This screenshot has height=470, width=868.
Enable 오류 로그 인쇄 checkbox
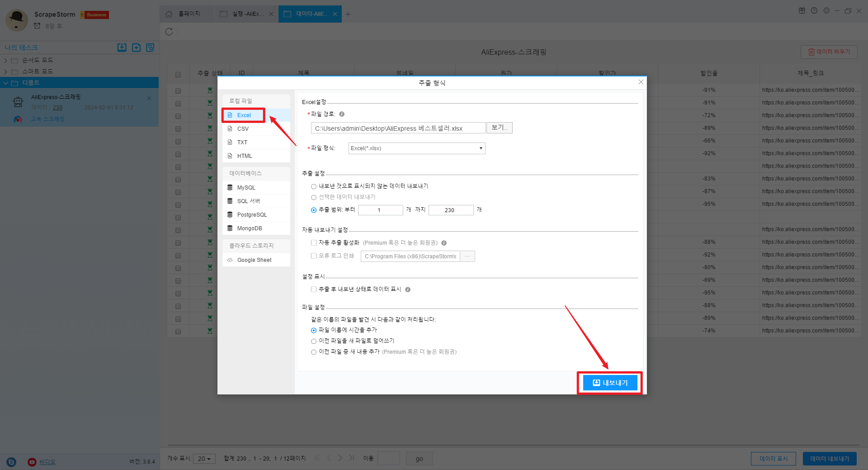click(314, 256)
